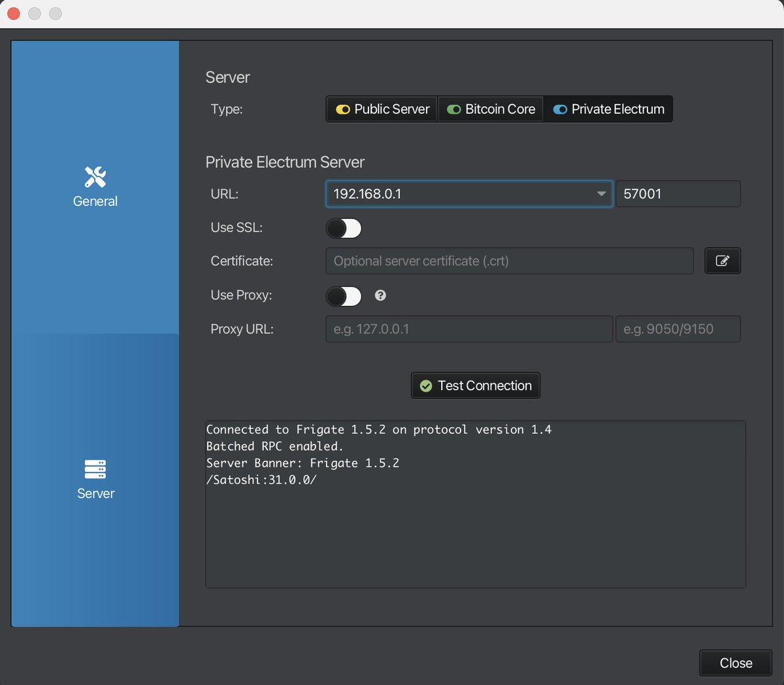The image size is (784, 685).
Task: Click the General wrench-and-screwdriver icon
Action: pyautogui.click(x=95, y=176)
